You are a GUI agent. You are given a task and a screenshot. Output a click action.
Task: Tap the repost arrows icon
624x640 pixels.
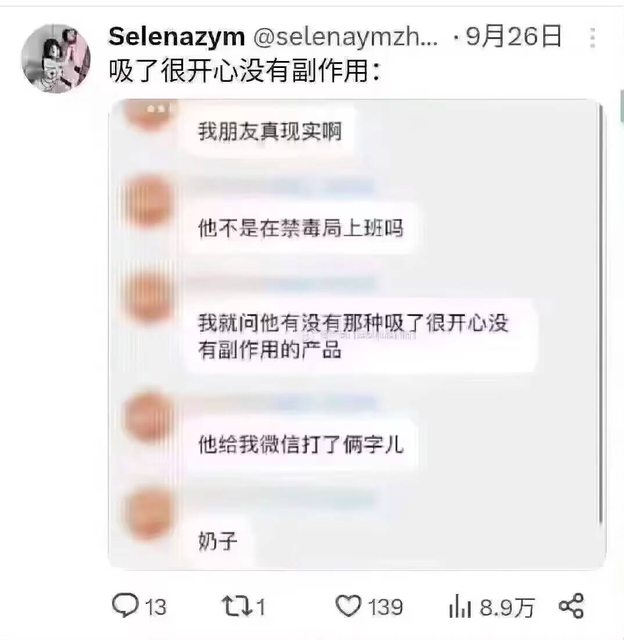[236, 606]
